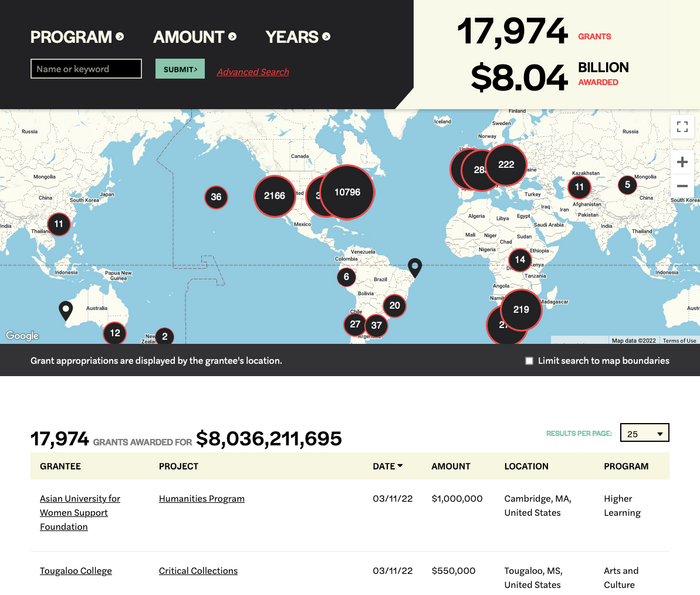Select the $550,000 amount cell
This screenshot has width=700, height=595.
(x=453, y=571)
